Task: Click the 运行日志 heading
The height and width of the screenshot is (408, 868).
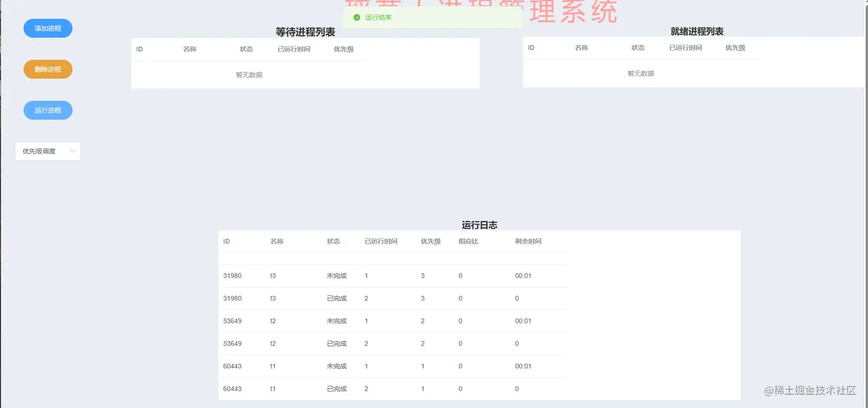Action: coord(479,225)
